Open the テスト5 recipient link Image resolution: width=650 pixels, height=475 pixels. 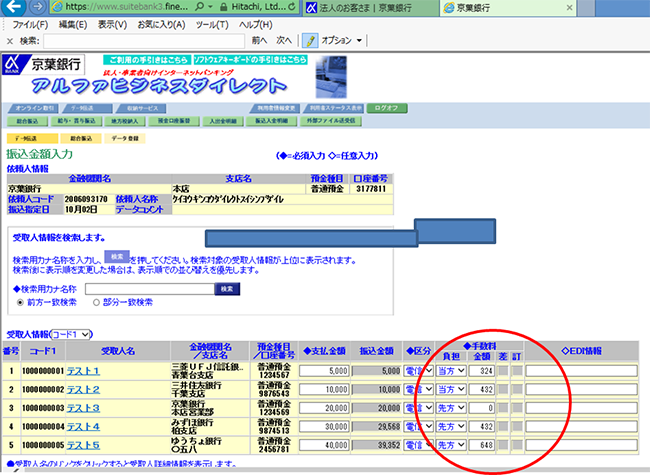[83, 445]
